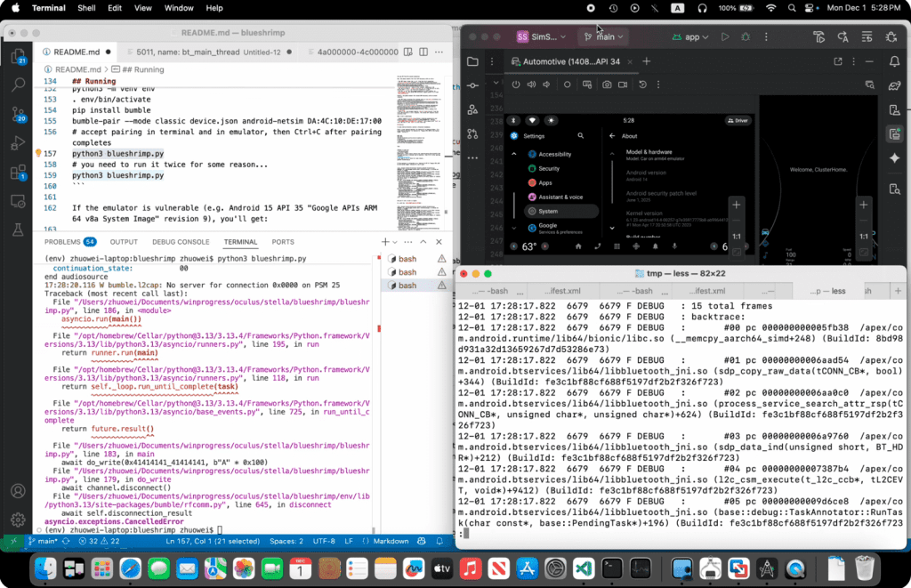Click the Debug app bug icon in Android Studio
911x588 pixels.
point(746,36)
